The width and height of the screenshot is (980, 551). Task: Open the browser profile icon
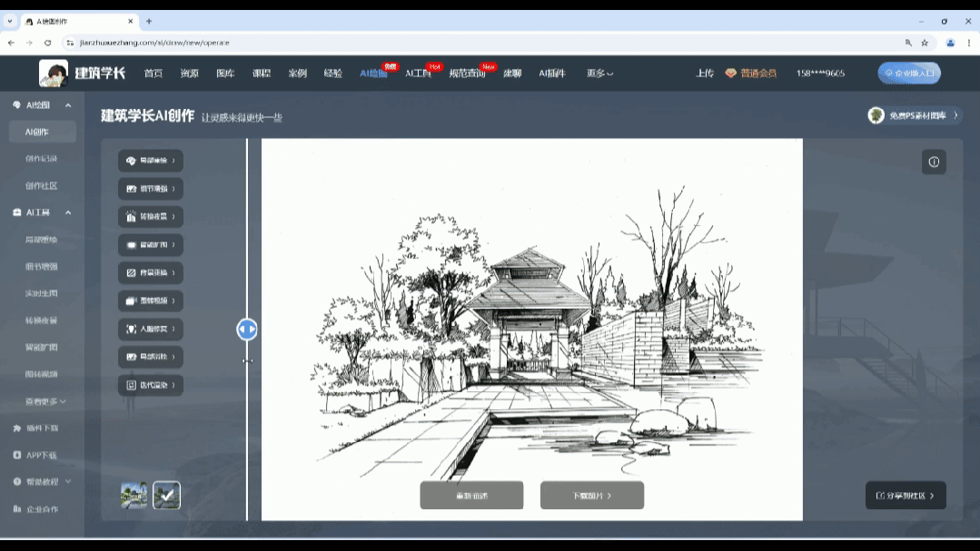pos(951,43)
